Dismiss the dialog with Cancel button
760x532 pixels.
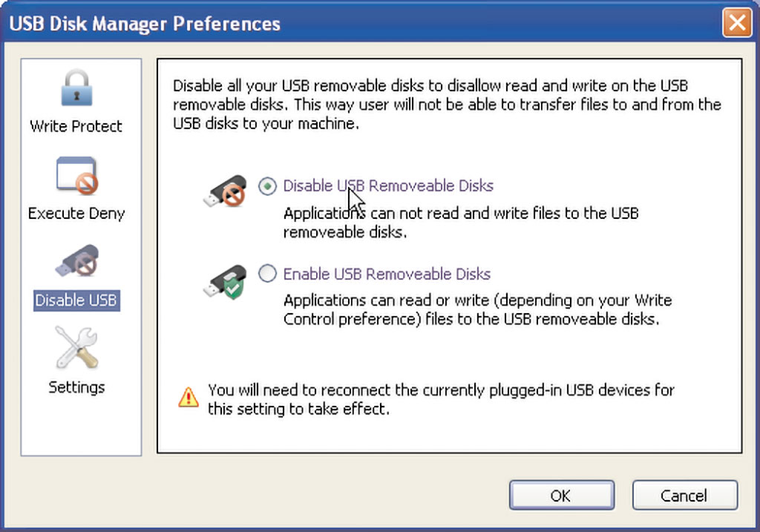[x=685, y=495]
